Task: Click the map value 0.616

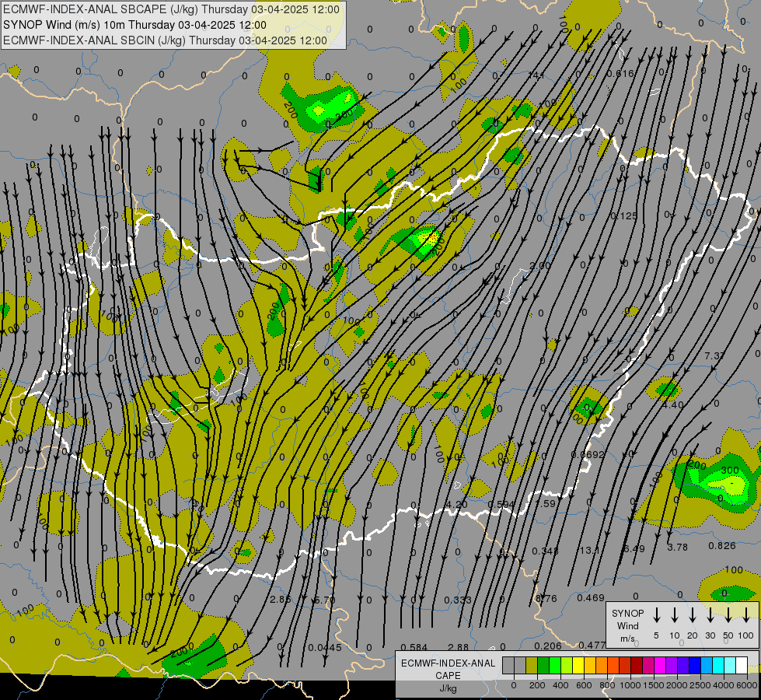Action: (x=620, y=73)
